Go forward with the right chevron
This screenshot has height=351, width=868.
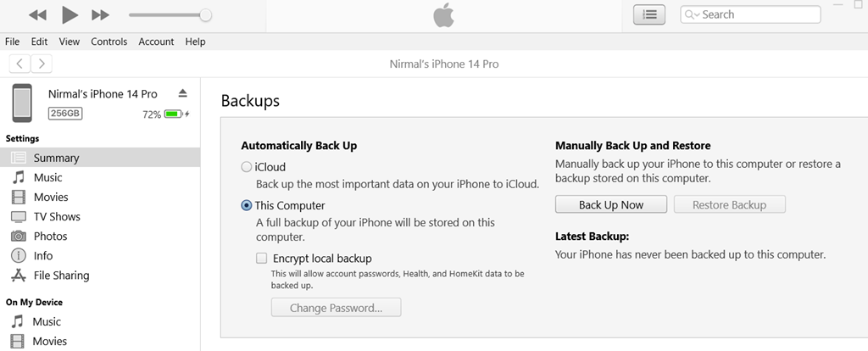pos(42,64)
